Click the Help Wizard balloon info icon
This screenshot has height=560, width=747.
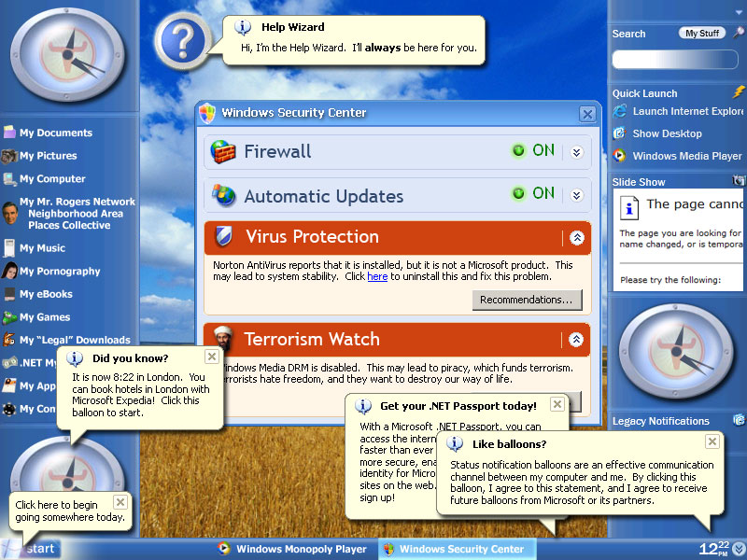click(243, 28)
